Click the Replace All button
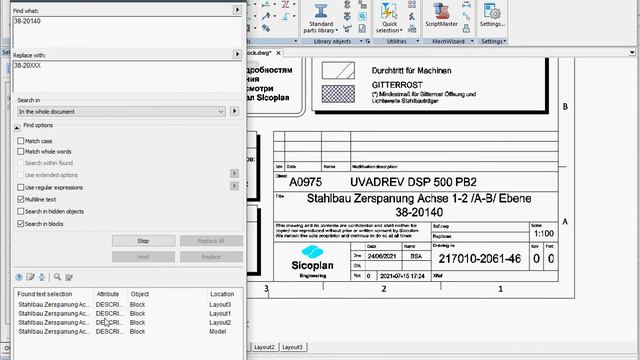640x360 pixels. tap(211, 241)
